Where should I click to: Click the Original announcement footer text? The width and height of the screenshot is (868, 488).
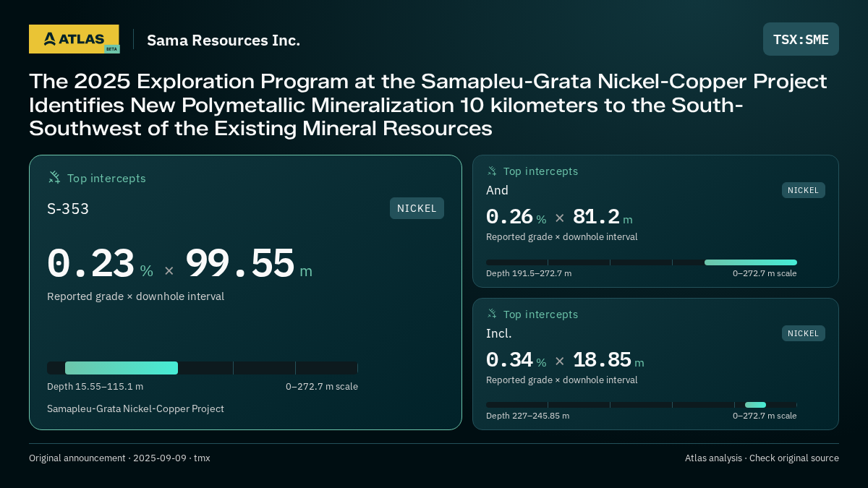119,458
